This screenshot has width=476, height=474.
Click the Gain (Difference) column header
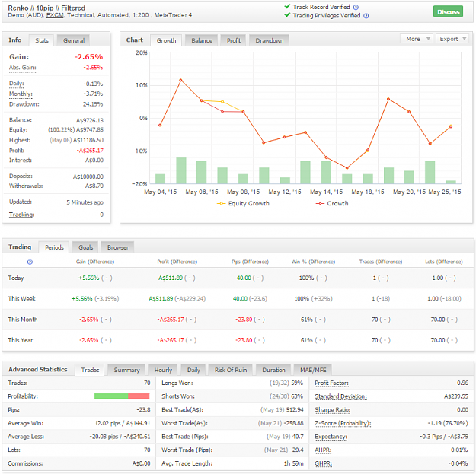[x=95, y=262]
